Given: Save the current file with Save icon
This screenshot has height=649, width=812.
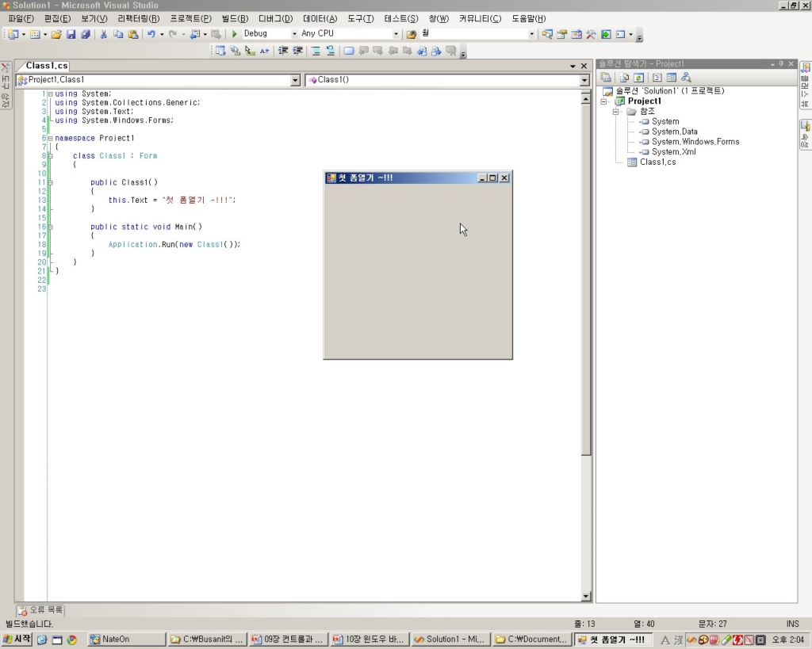Looking at the screenshot, I should pos(71,34).
